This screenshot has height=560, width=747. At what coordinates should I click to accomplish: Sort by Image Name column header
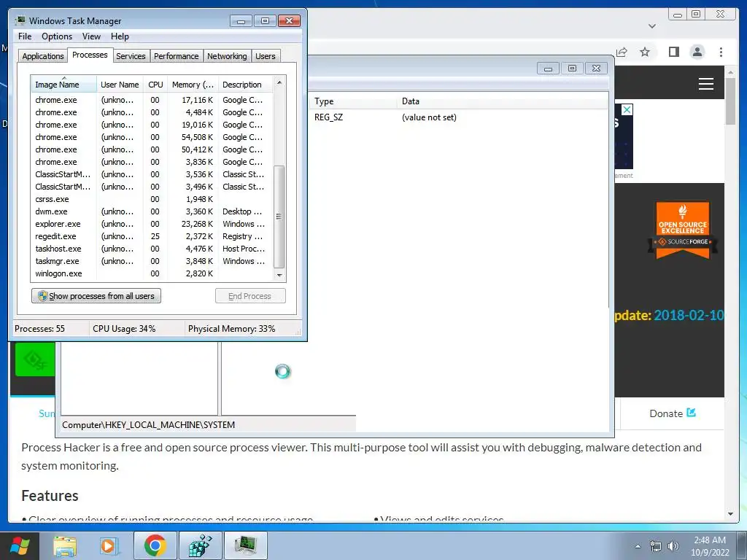pos(63,85)
